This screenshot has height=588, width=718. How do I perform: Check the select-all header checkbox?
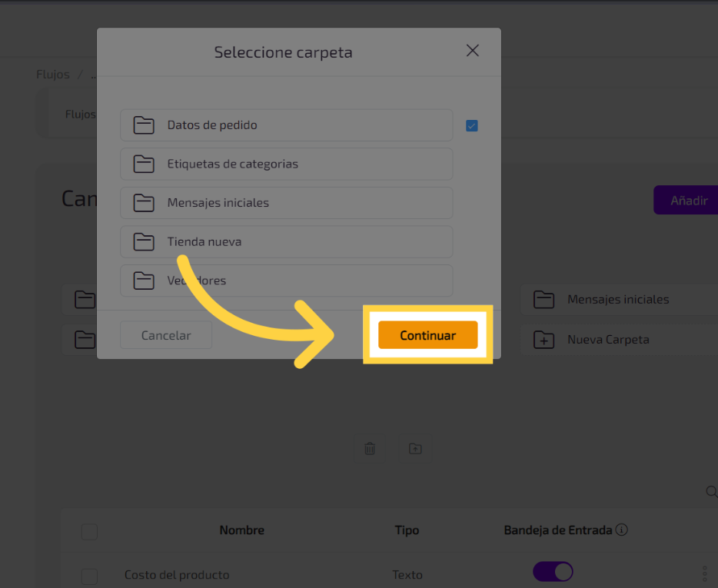click(90, 531)
